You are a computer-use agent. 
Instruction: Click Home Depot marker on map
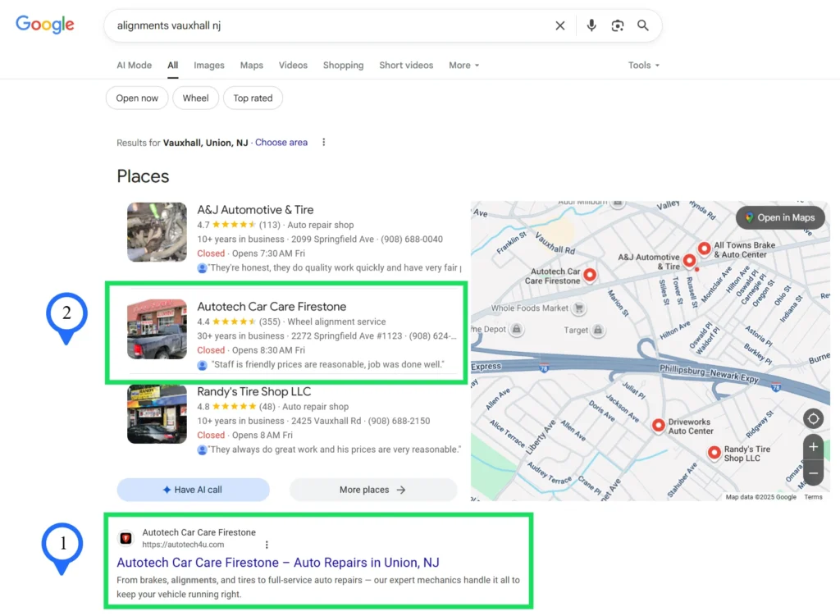pos(517,329)
